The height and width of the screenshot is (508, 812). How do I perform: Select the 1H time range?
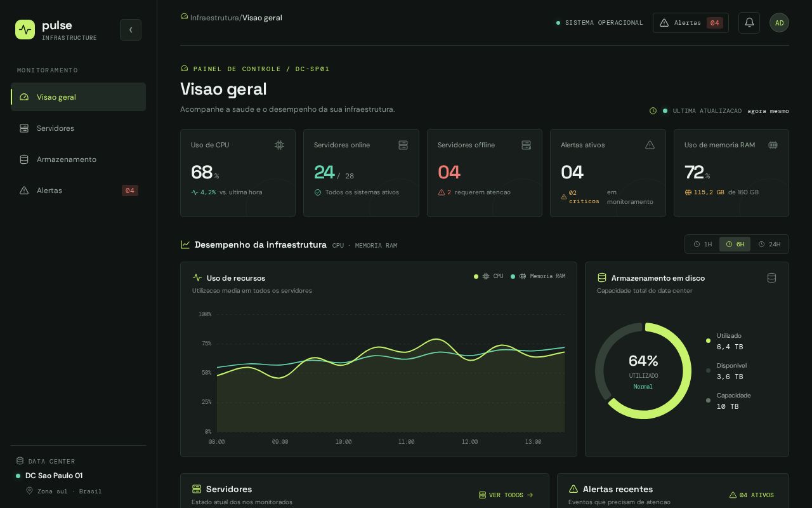pos(703,244)
